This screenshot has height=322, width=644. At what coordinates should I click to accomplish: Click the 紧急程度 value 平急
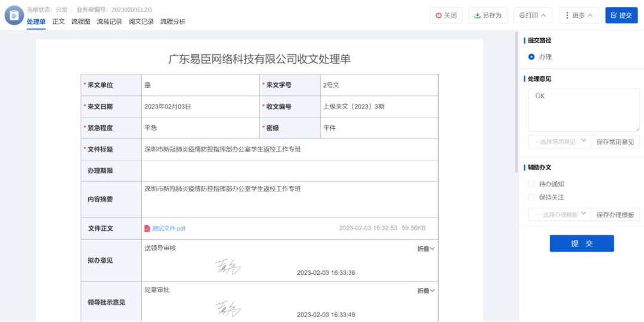click(151, 128)
